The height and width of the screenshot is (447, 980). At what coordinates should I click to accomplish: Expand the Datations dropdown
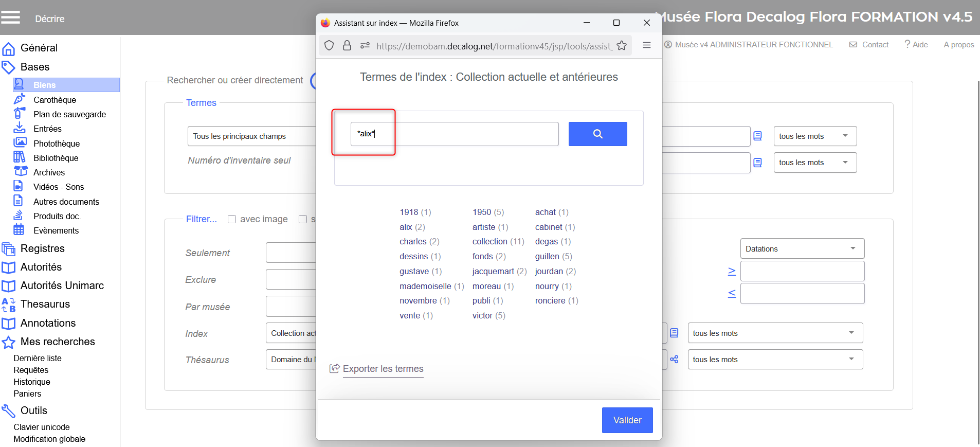coord(802,249)
